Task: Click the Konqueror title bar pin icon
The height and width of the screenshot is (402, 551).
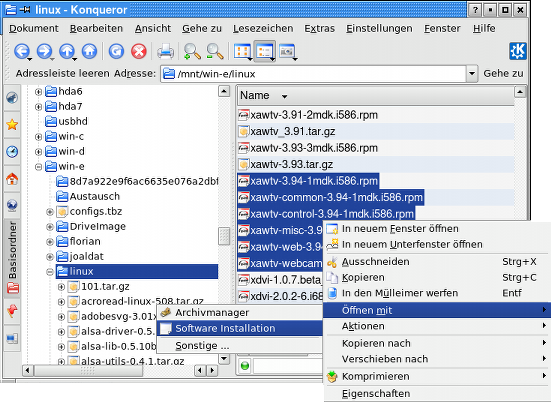Action: (25, 9)
